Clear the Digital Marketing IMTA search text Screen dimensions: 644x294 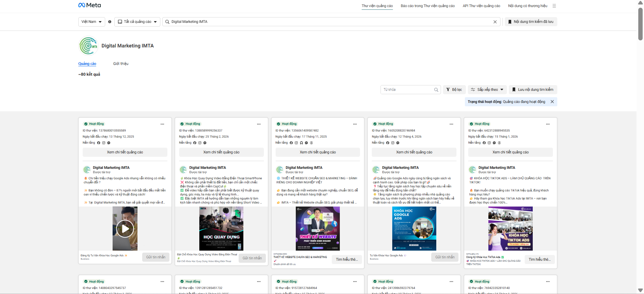(495, 22)
